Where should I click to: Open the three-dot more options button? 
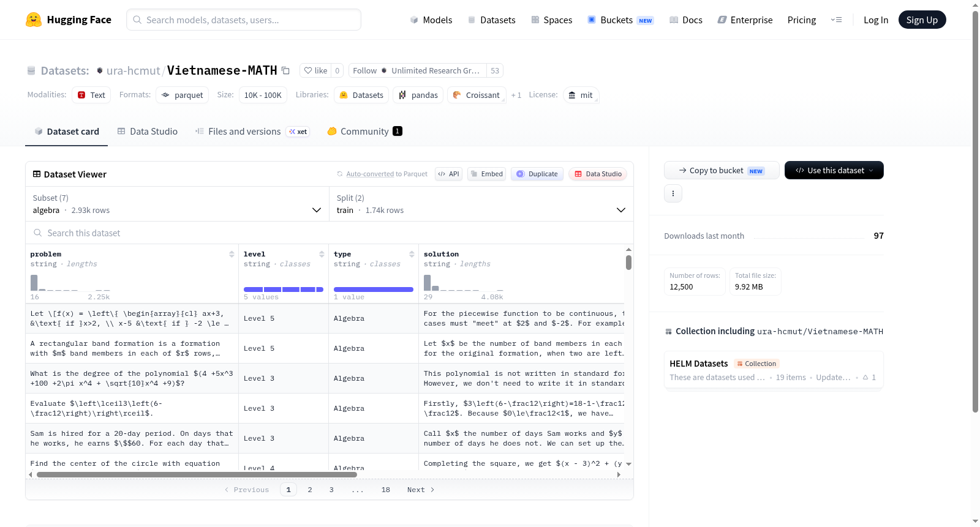(x=673, y=193)
